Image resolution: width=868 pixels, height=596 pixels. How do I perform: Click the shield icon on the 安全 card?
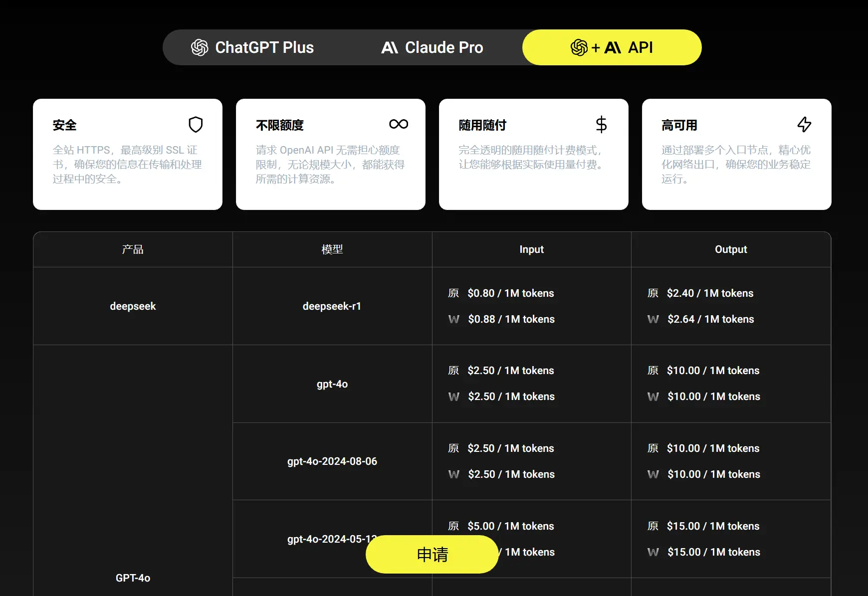pos(196,125)
